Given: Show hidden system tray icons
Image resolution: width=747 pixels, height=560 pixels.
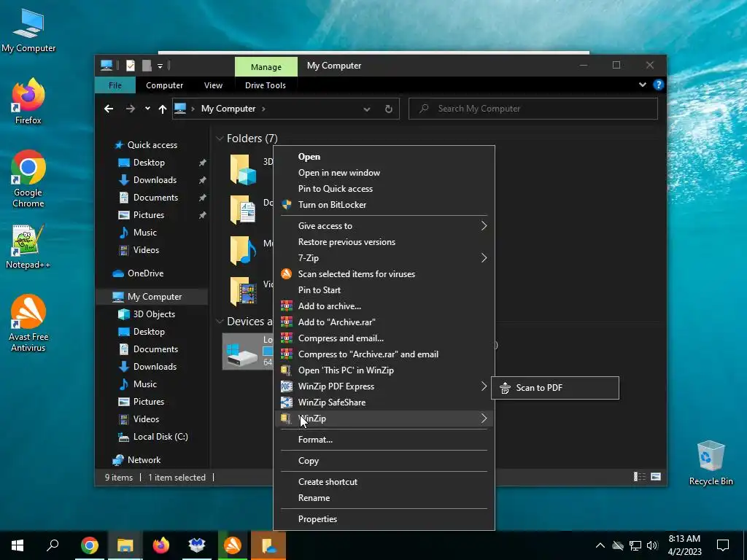Looking at the screenshot, I should point(600,545).
